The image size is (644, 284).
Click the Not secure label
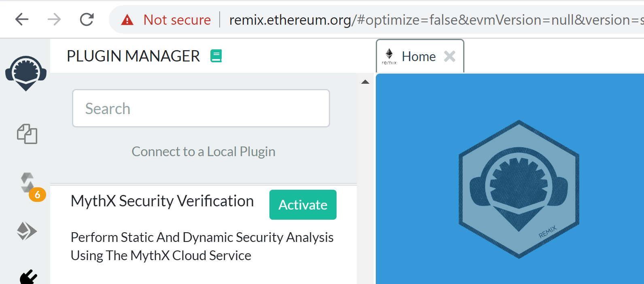click(177, 19)
